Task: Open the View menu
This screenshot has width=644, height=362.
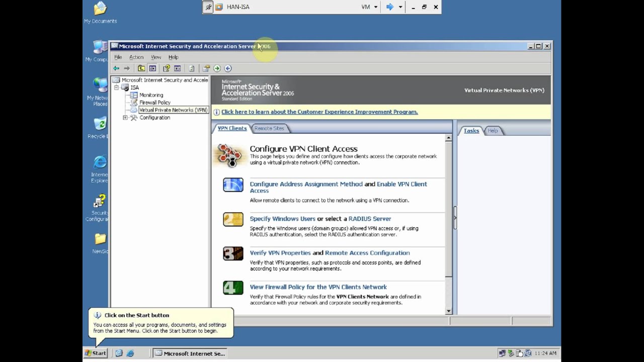Action: [156, 57]
